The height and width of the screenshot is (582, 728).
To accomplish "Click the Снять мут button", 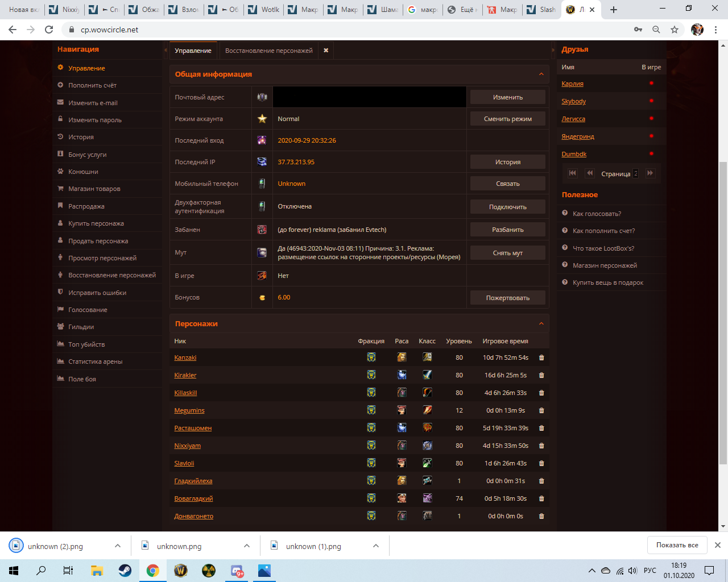I will point(507,253).
